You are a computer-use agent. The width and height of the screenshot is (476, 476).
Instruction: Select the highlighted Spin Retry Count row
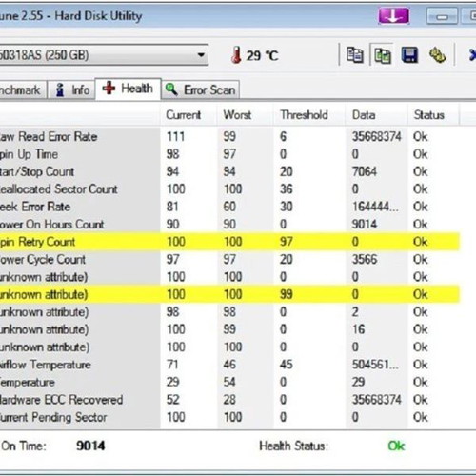[x=229, y=242]
